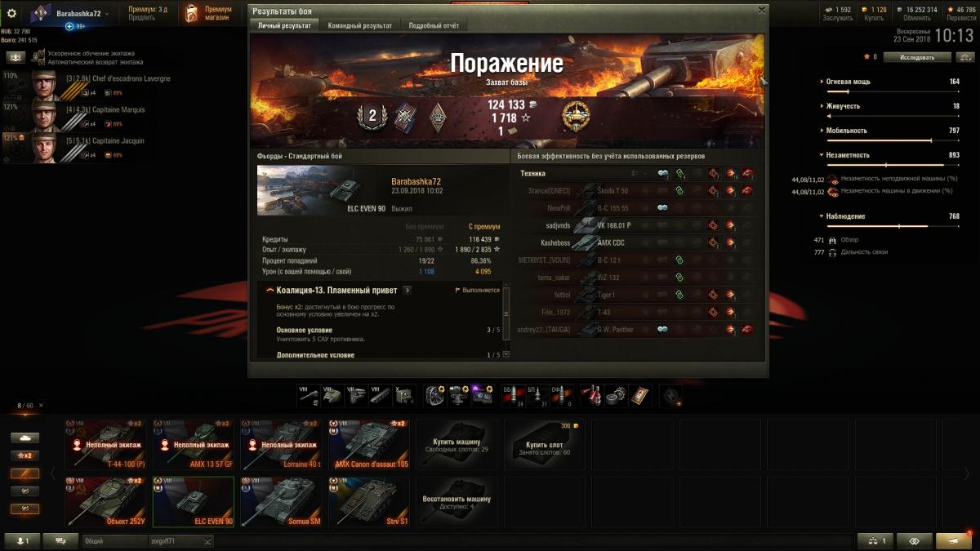Click Купить gold button

coord(874,17)
